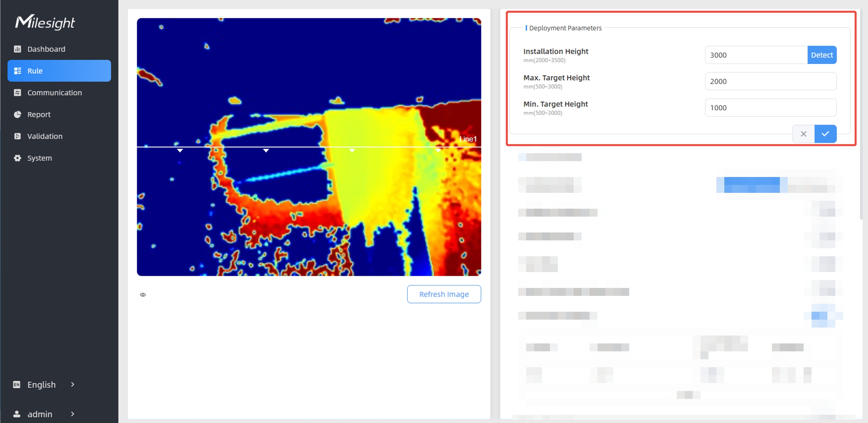The width and height of the screenshot is (868, 423).
Task: Click the Validation play icon
Action: (x=18, y=136)
